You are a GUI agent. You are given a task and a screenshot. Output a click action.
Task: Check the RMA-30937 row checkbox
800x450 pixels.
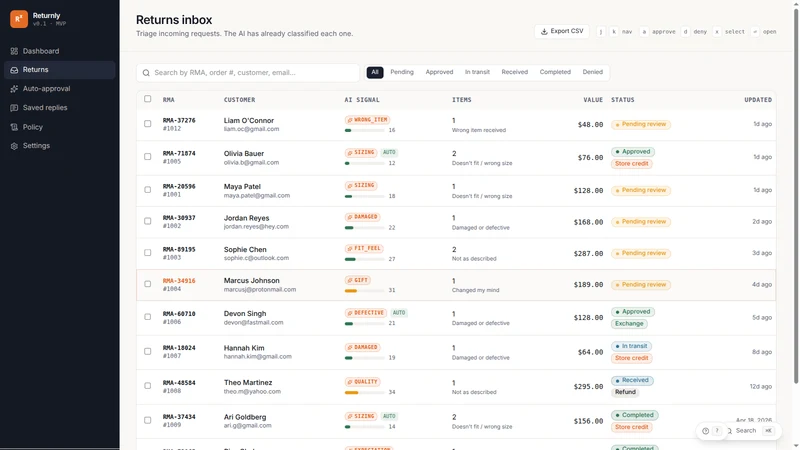147,221
